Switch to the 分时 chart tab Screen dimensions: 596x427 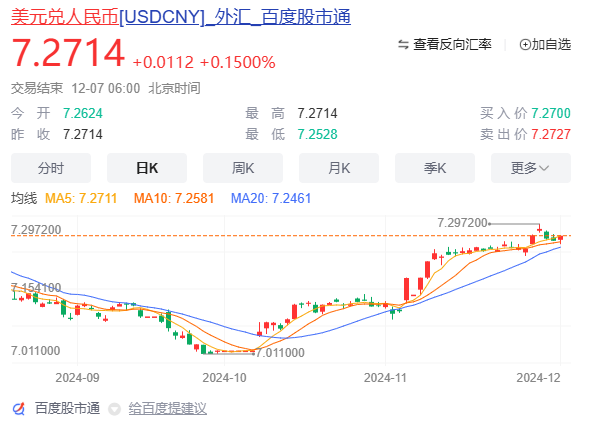(x=51, y=168)
